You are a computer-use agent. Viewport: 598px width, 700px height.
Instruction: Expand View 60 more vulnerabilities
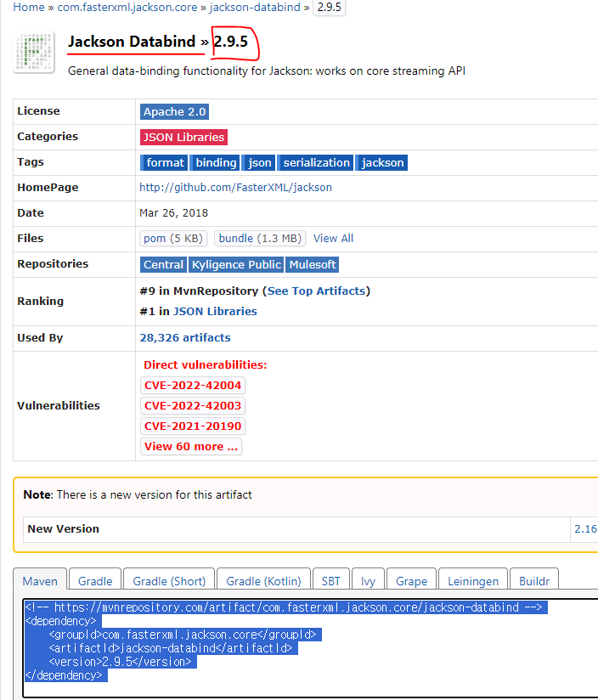(191, 447)
